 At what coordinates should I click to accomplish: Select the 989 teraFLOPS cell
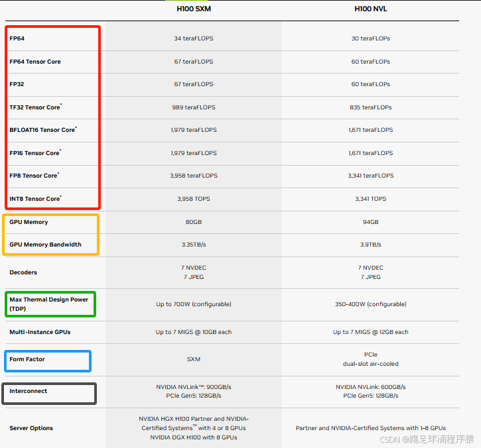click(194, 107)
